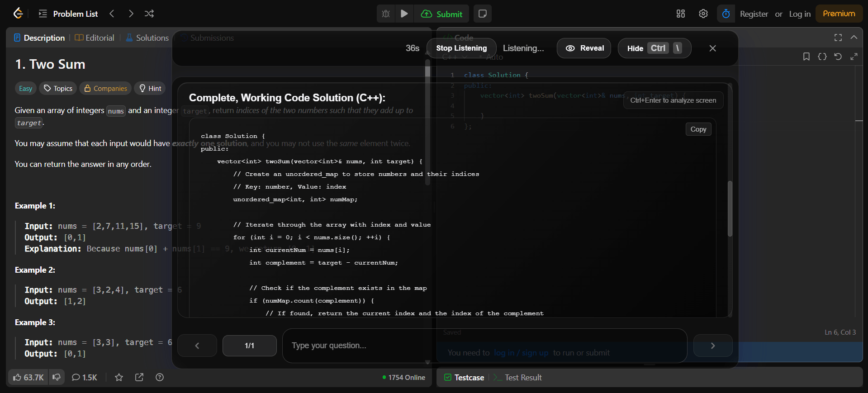
Task: Switch to the Testcase tab
Action: (464, 378)
